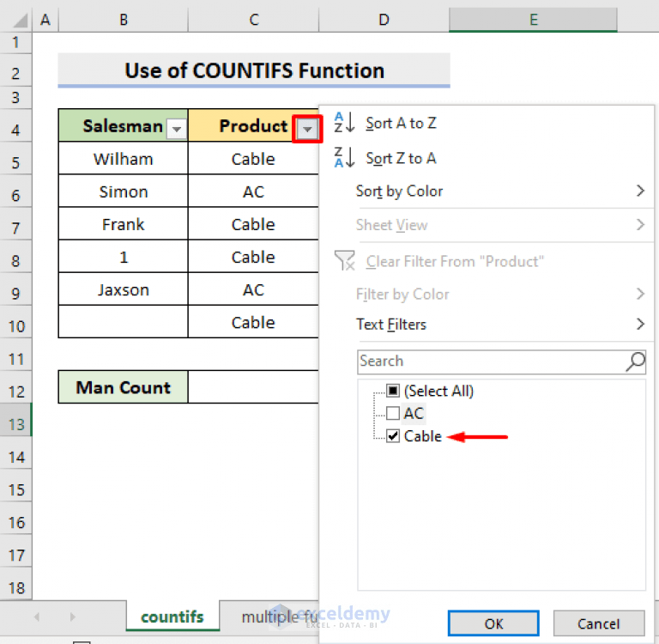This screenshot has width=659, height=644.
Task: Open Sort by Color menu entry
Action: point(487,191)
